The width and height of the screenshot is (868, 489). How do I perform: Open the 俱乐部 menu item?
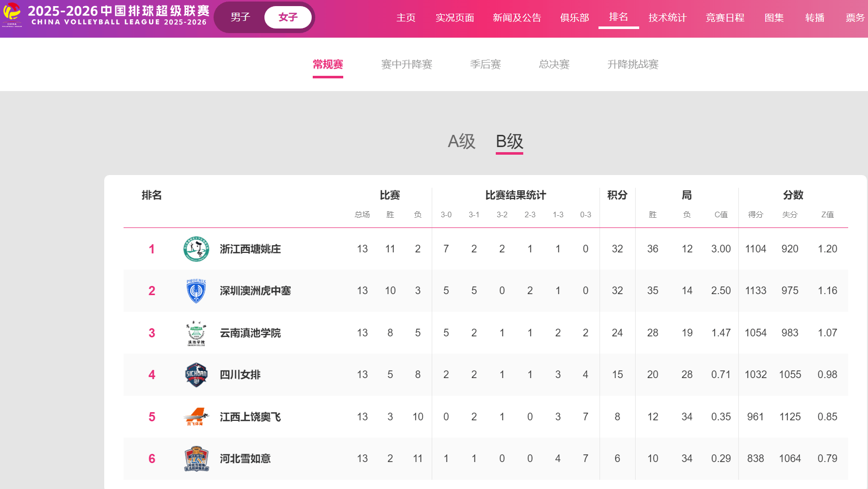click(574, 18)
